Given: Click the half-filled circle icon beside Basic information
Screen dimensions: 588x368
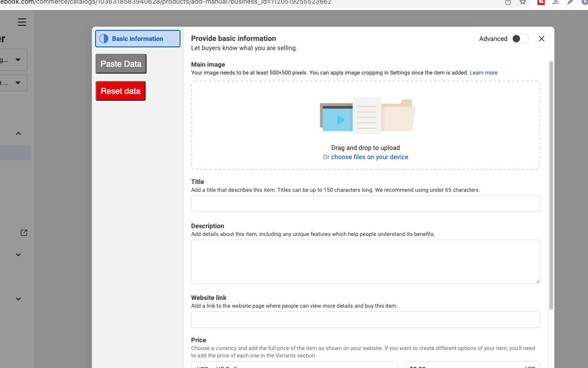Looking at the screenshot, I should click(104, 39).
